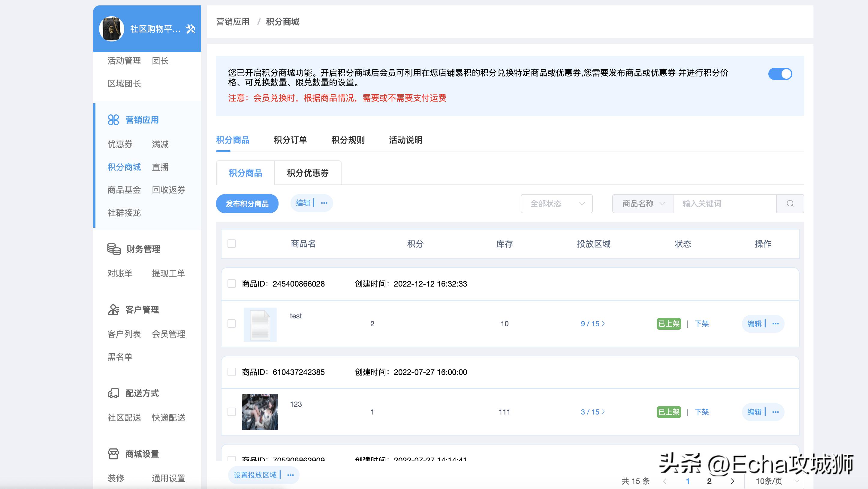Click the 客户管理 person icon
This screenshot has height=489, width=868.
point(113,309)
